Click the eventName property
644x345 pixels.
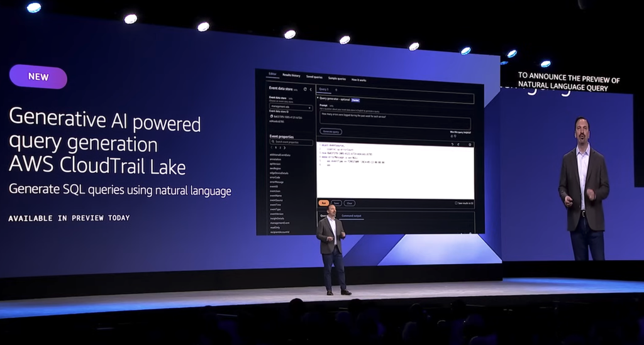pos(275,195)
